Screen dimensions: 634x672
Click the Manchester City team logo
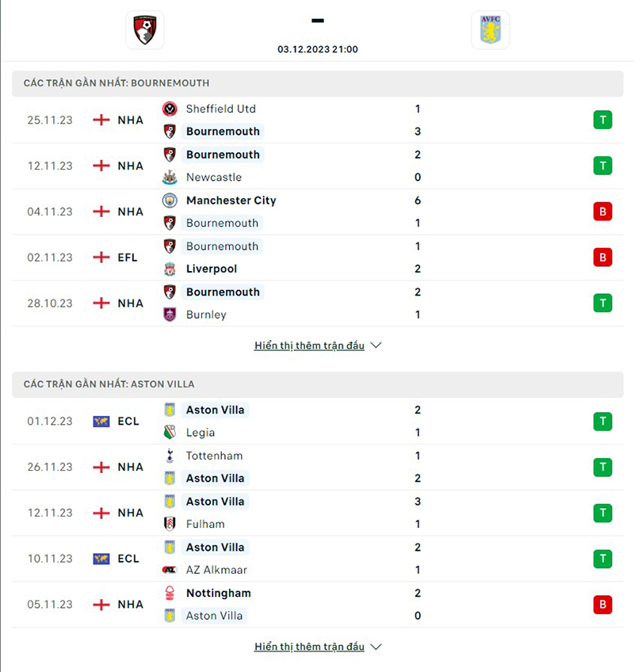tap(170, 200)
